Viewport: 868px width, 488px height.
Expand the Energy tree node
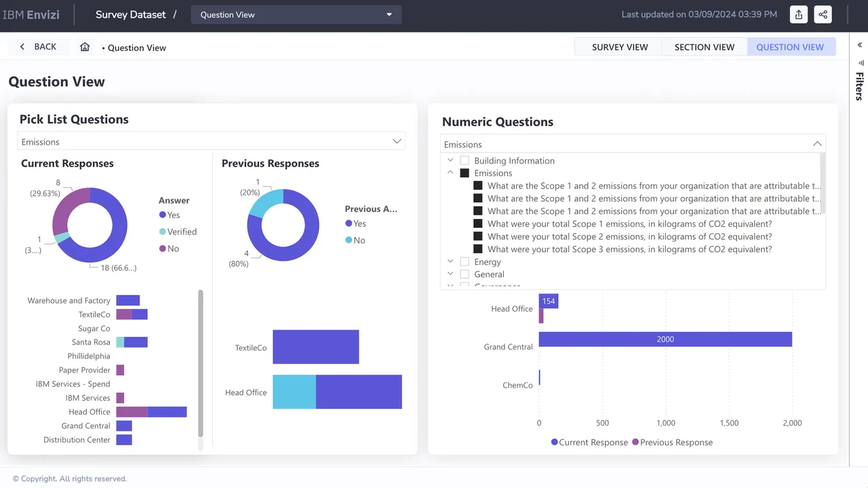coord(450,262)
